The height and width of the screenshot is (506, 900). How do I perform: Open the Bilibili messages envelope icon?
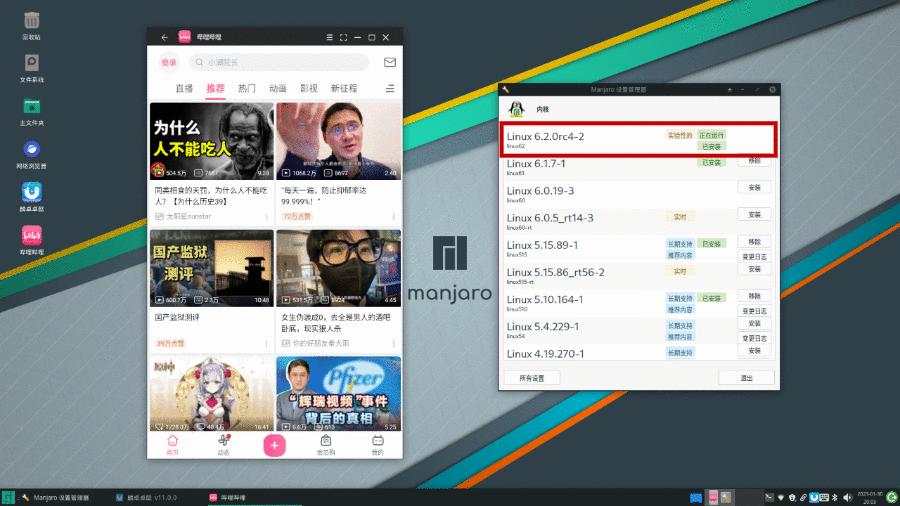390,62
